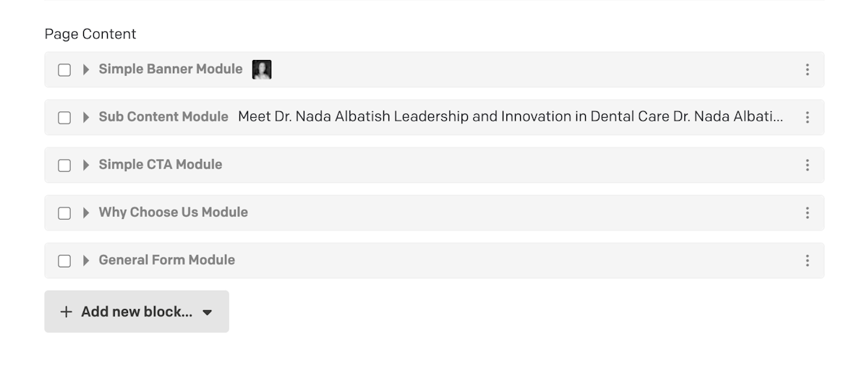Image resolution: width=868 pixels, height=378 pixels.
Task: Click the plus icon in Add new block
Action: pyautogui.click(x=66, y=312)
